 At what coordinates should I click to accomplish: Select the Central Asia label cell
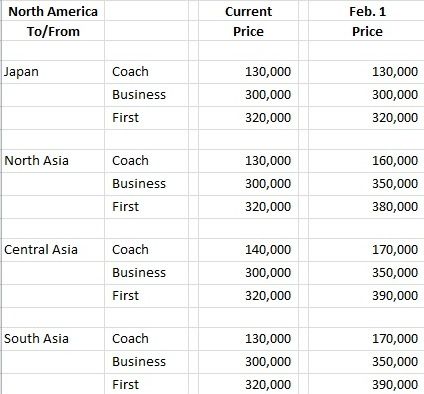click(53, 250)
